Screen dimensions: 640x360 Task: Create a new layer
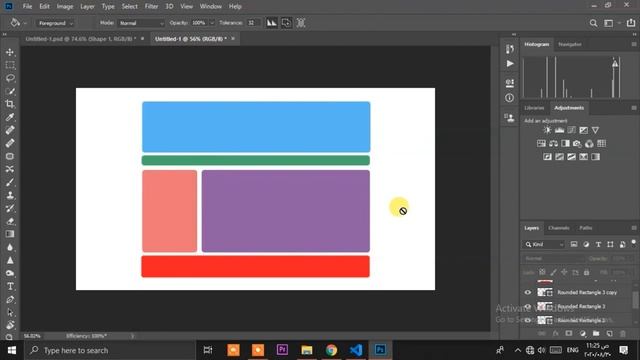[609, 333]
